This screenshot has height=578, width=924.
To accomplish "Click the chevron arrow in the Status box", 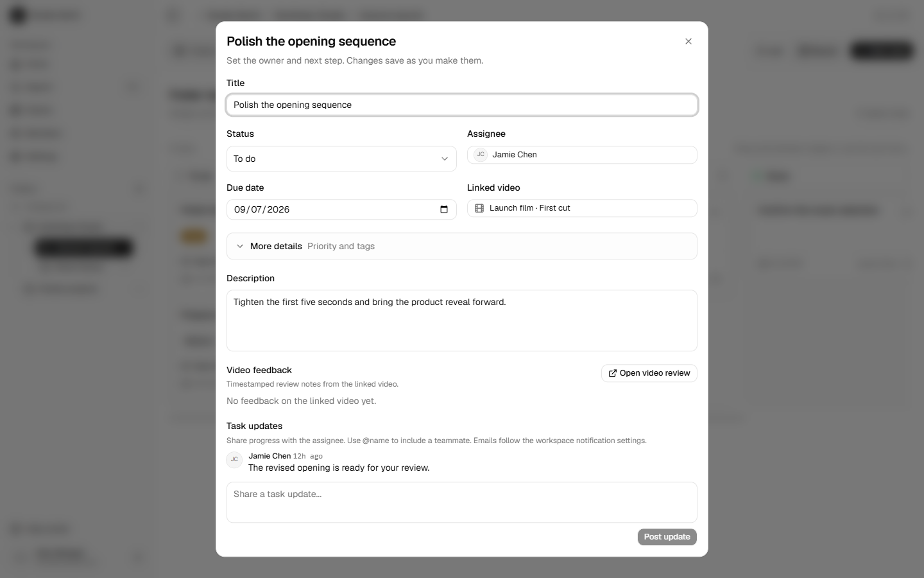I will 444,159.
